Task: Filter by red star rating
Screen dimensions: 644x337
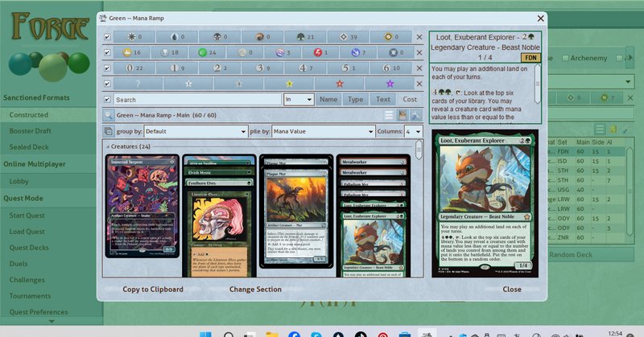Action: tap(339, 84)
